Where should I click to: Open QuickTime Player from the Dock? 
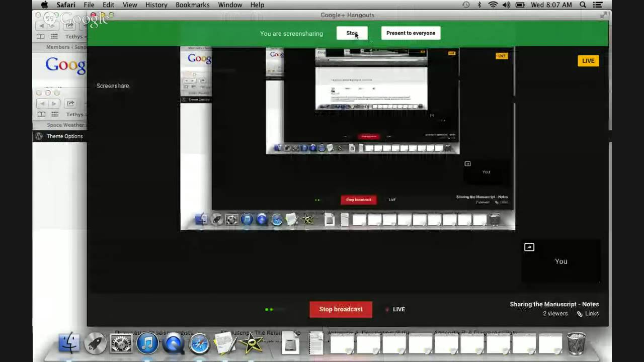[174, 343]
